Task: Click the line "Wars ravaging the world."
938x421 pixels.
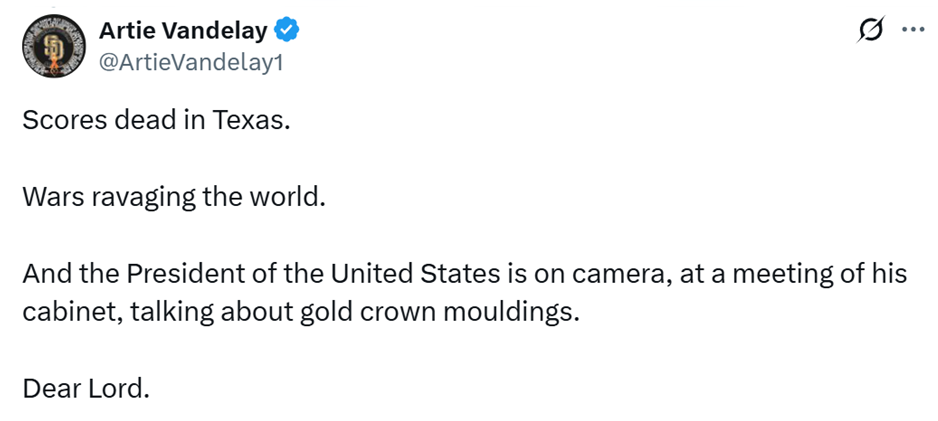Action: point(174,195)
